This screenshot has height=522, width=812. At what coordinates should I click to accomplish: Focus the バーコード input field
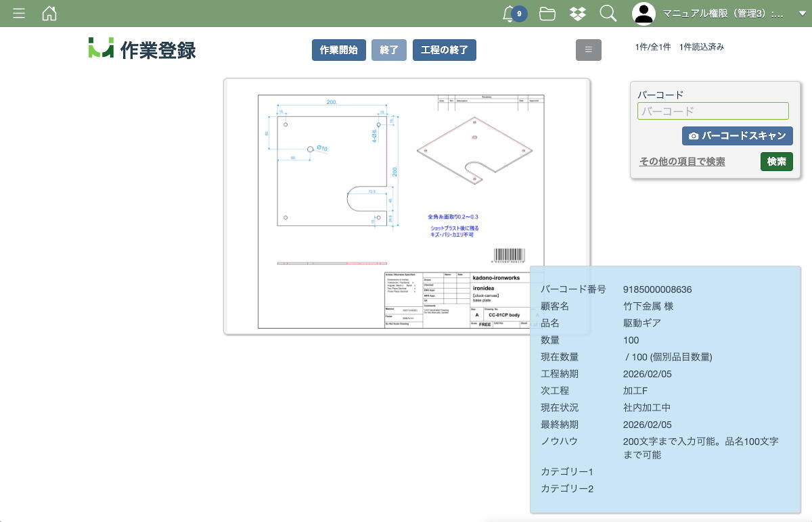click(x=713, y=111)
